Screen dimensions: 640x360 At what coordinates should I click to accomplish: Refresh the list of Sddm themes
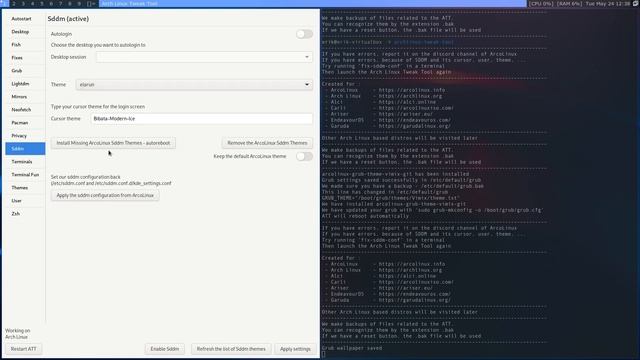click(231, 349)
